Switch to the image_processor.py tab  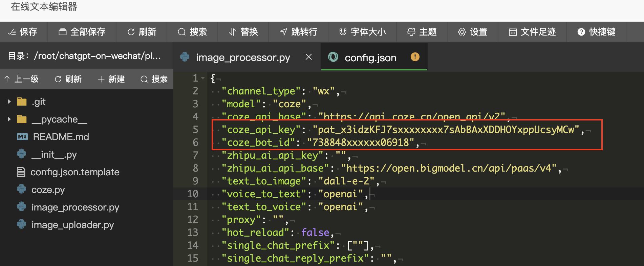pyautogui.click(x=243, y=58)
